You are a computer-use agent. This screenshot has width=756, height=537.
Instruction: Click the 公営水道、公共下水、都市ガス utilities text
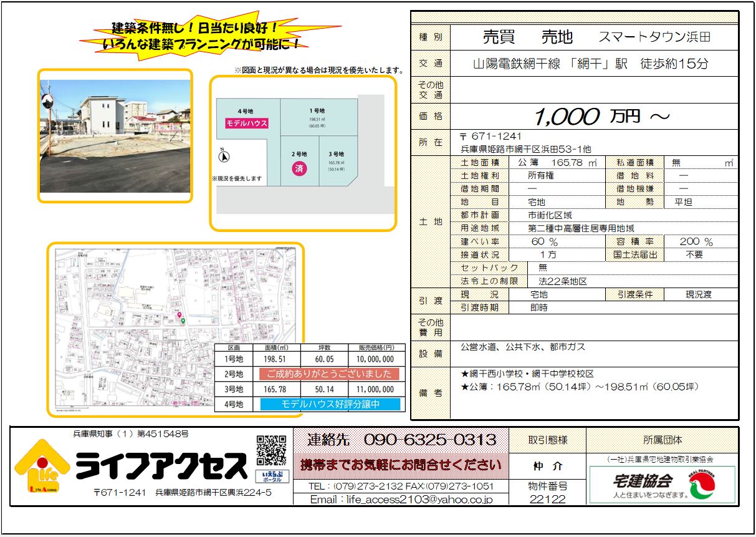tap(523, 347)
